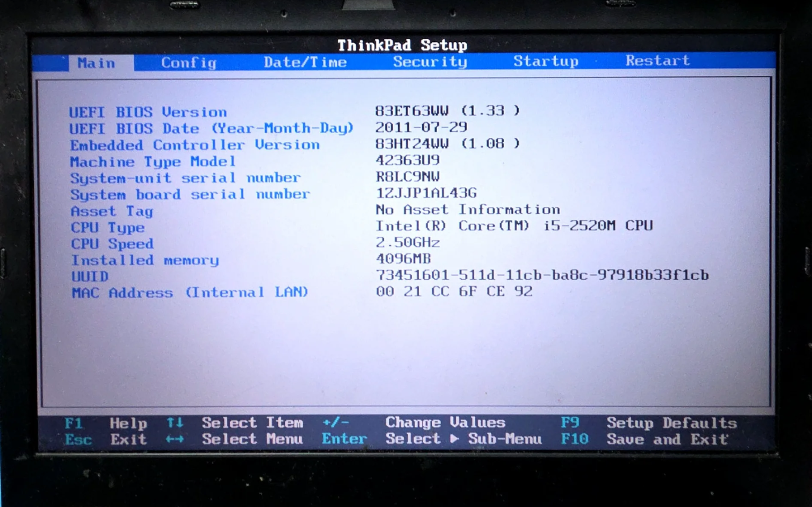Click the left/right arrows key hint
812x507 pixels.
coord(174,439)
